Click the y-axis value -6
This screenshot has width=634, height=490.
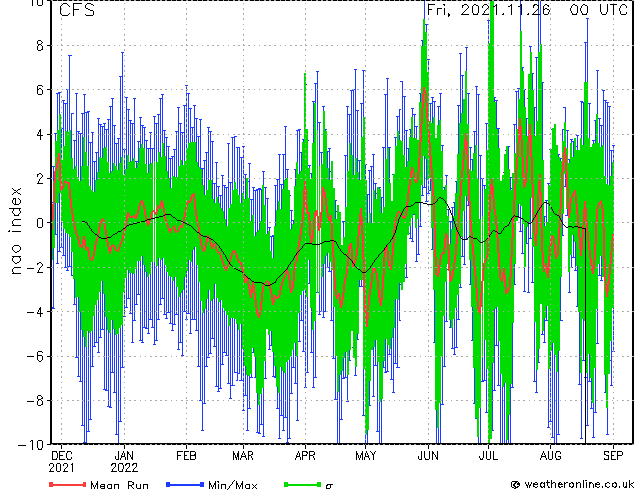click(x=35, y=356)
